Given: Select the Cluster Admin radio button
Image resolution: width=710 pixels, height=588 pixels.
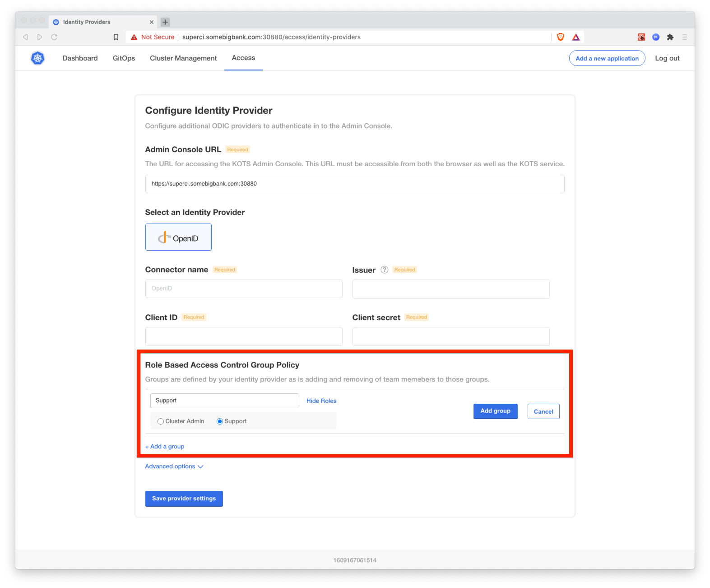Looking at the screenshot, I should point(161,421).
